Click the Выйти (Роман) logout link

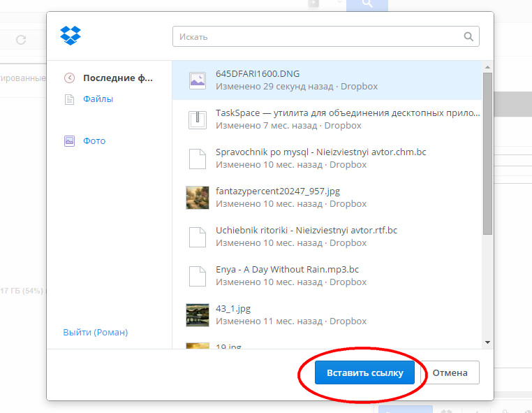tap(96, 333)
